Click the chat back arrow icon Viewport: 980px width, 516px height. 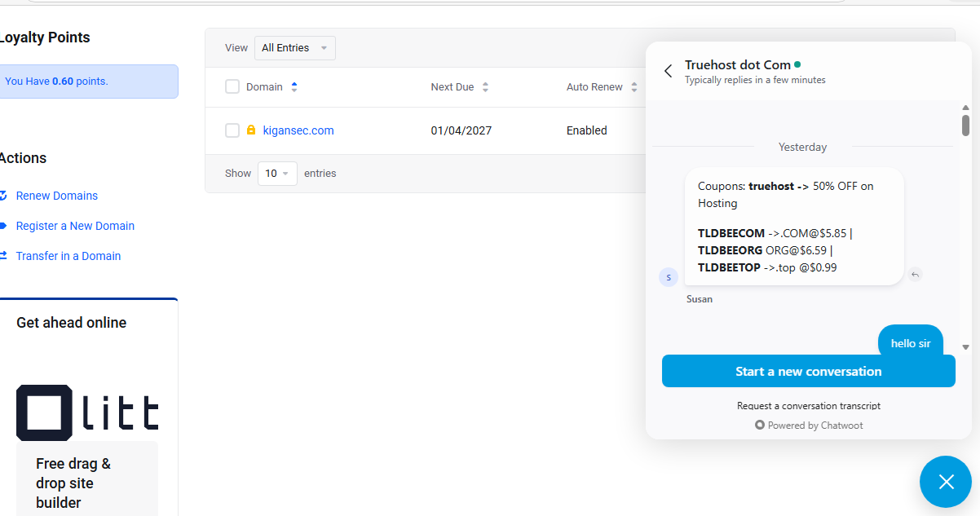click(x=669, y=71)
